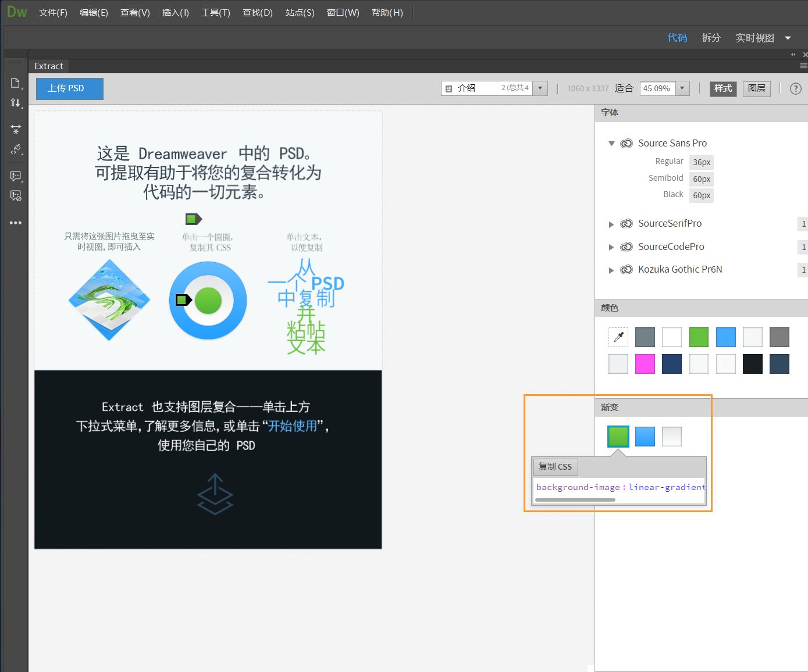Click the 上传 PSD upload button
The width and height of the screenshot is (808, 672).
click(70, 88)
